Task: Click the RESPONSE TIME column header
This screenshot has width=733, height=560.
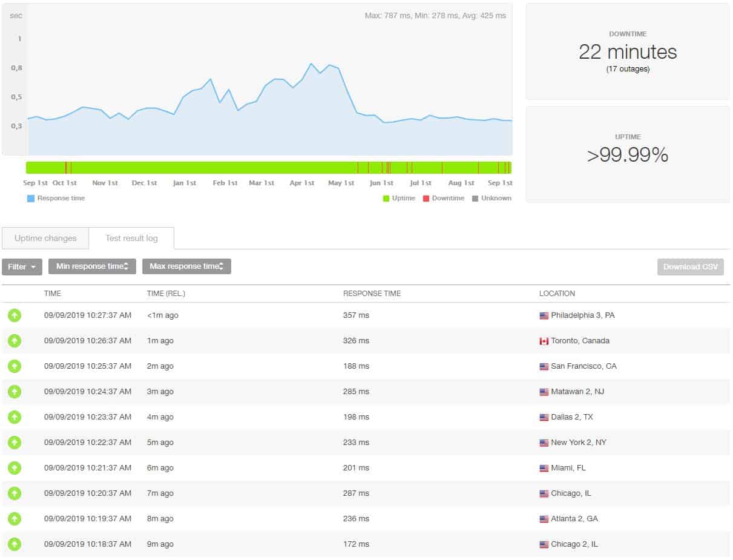Action: coord(372,294)
